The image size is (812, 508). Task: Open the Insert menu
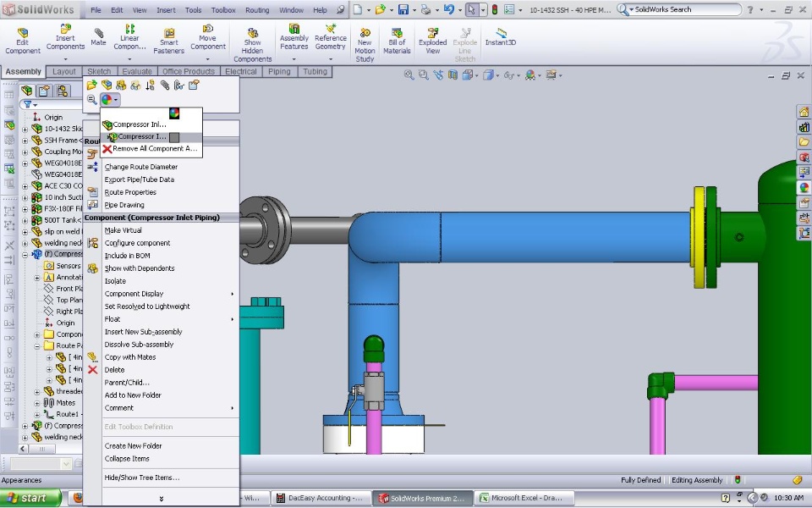pyautogui.click(x=167, y=10)
